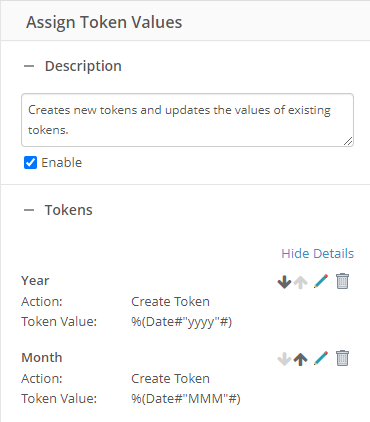Click the Tokens section heading
370x422 pixels.
click(x=69, y=210)
